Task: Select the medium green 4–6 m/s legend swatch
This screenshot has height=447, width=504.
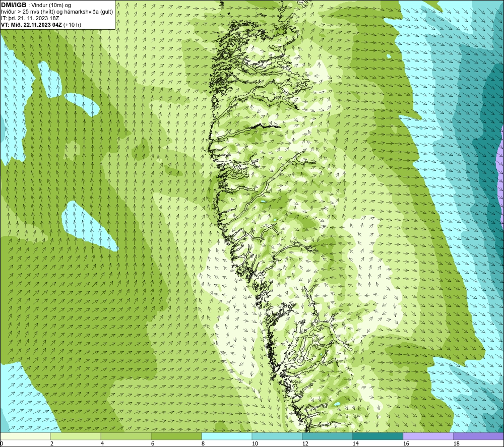Action: tap(126, 436)
